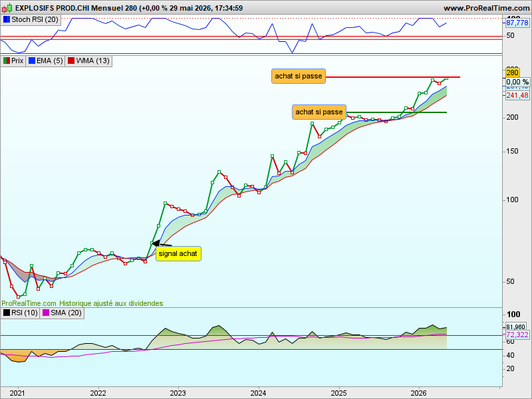Image resolution: width=532 pixels, height=399 pixels.
Task: Click the magenta SMA color square
Action: click(x=45, y=313)
